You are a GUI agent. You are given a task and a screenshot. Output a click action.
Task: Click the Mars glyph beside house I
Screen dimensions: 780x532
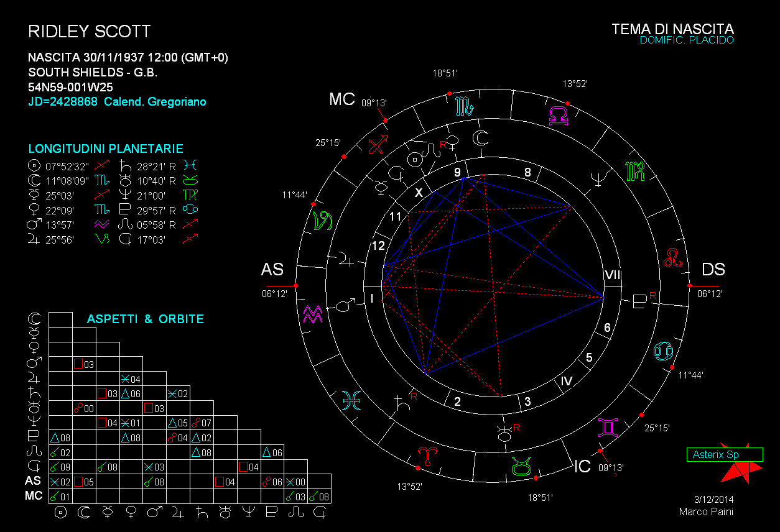pos(345,306)
